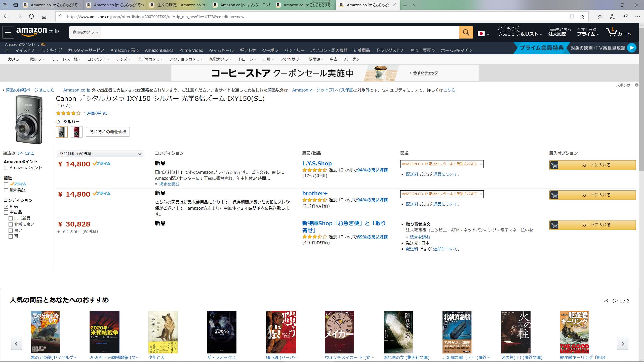Click the orange search magnifier button

click(466, 32)
